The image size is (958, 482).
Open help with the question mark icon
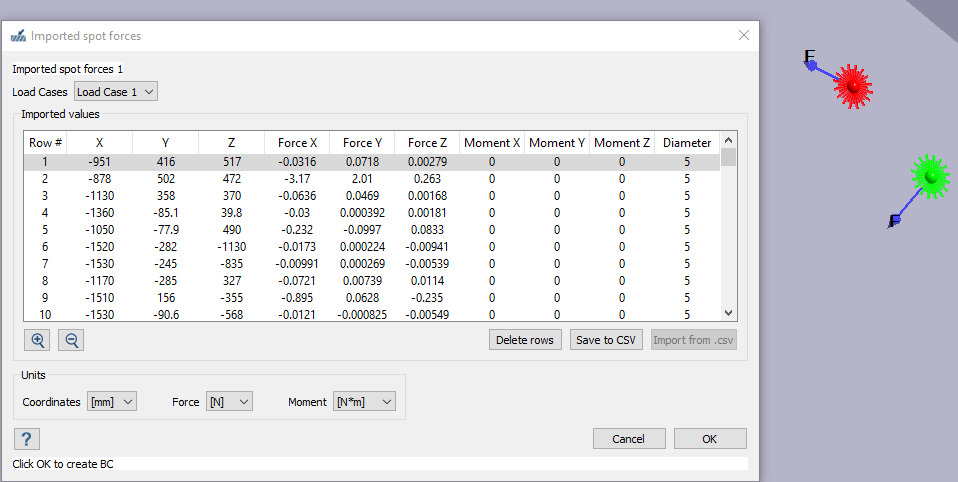pos(27,439)
